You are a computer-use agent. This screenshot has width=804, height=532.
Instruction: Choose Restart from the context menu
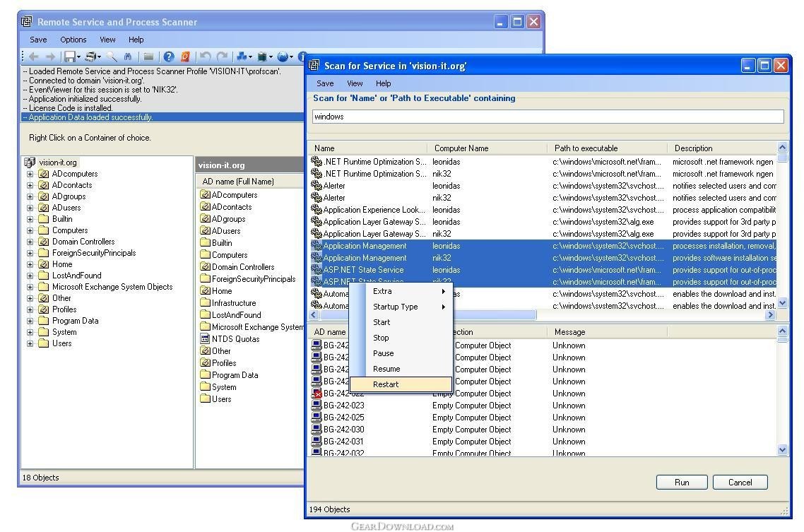click(401, 384)
